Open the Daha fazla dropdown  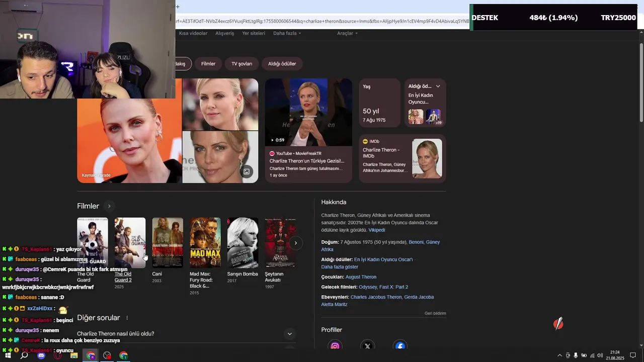(287, 33)
